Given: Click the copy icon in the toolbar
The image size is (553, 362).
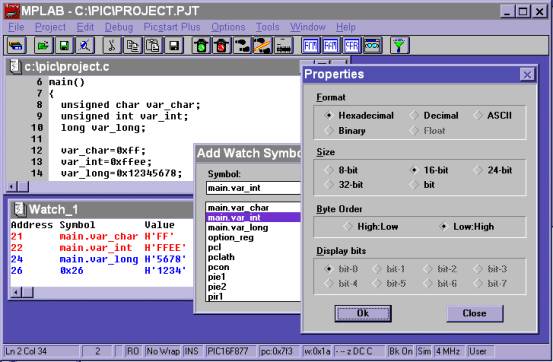Looking at the screenshot, I should 133,46.
